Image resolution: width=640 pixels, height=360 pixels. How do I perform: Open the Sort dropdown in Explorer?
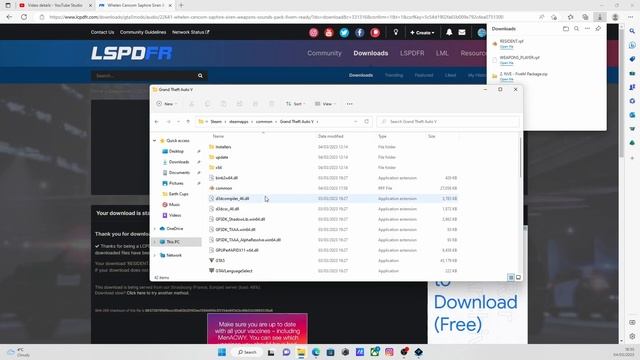(296, 104)
